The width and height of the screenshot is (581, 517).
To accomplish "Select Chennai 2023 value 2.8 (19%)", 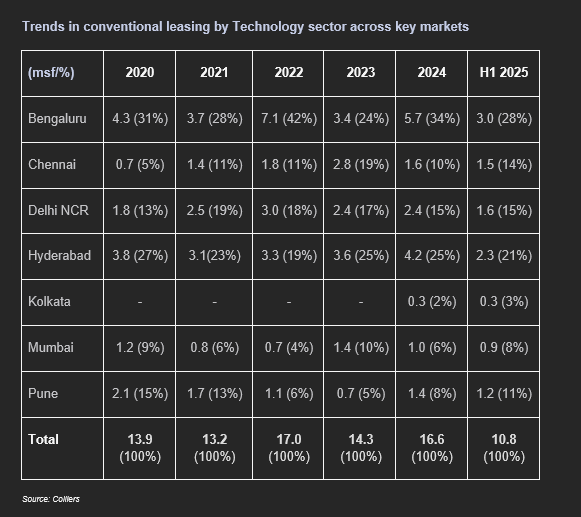I will [361, 165].
